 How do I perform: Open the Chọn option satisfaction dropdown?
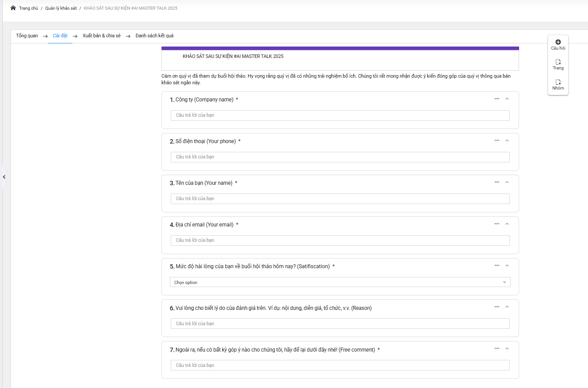pyautogui.click(x=340, y=282)
